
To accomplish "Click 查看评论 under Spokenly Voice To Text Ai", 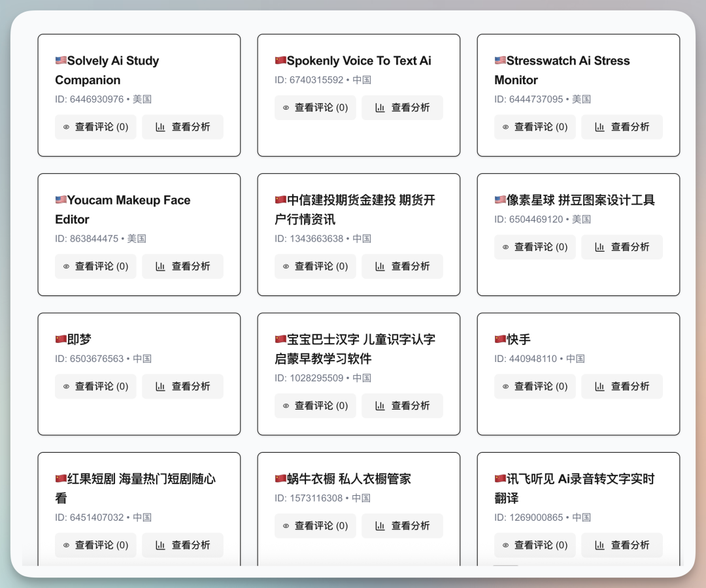I will click(315, 108).
